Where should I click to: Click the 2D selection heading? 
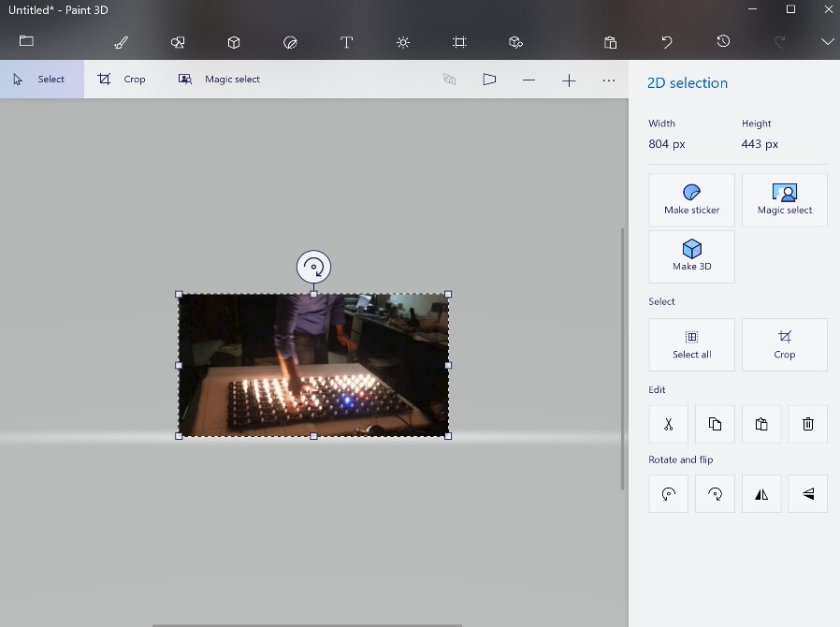pos(688,83)
